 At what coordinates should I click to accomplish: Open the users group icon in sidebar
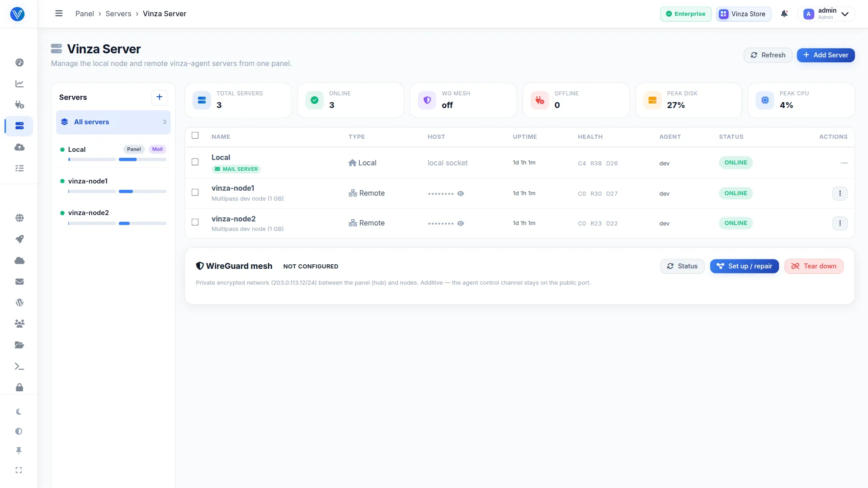tap(19, 324)
